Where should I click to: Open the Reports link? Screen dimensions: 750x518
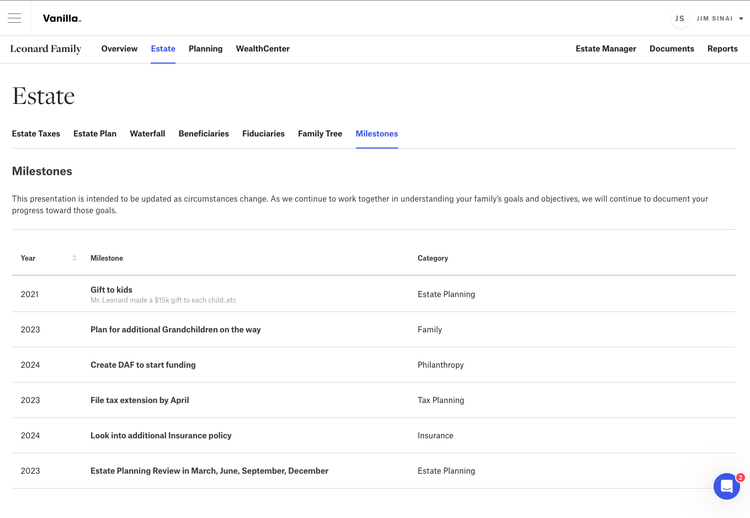(x=722, y=49)
